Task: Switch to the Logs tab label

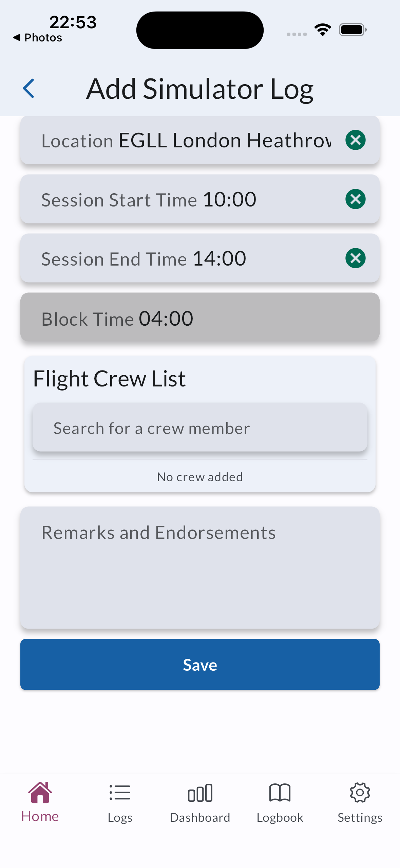Action: [x=120, y=817]
